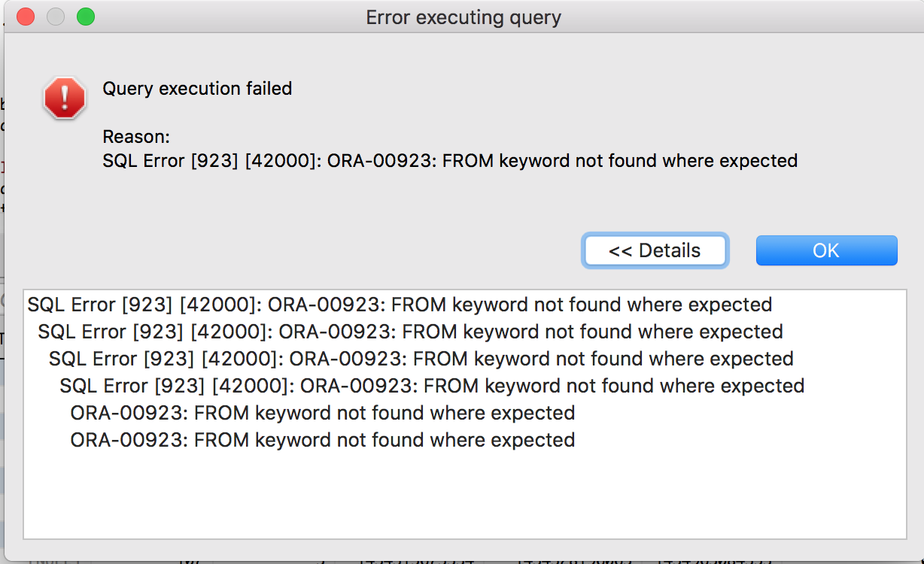924x564 pixels.
Task: Click blank title bar area beside the title
Action: [715, 17]
